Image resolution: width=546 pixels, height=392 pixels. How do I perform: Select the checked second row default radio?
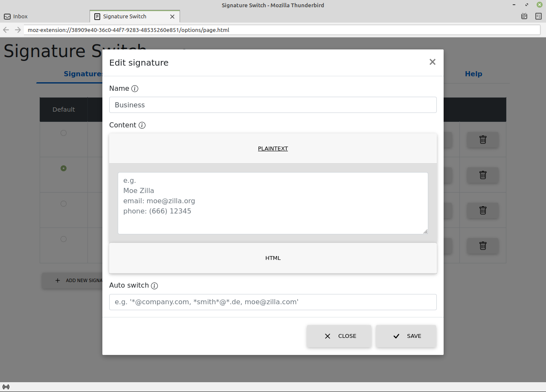tap(64, 168)
